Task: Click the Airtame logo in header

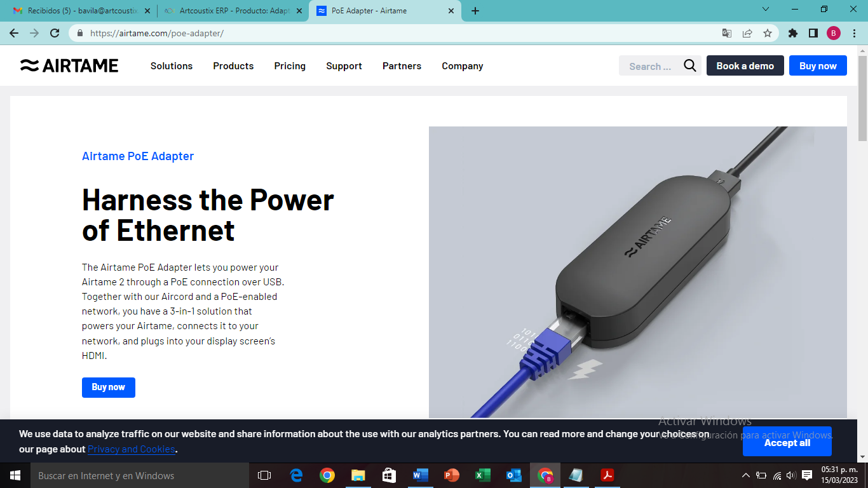Action: point(69,65)
